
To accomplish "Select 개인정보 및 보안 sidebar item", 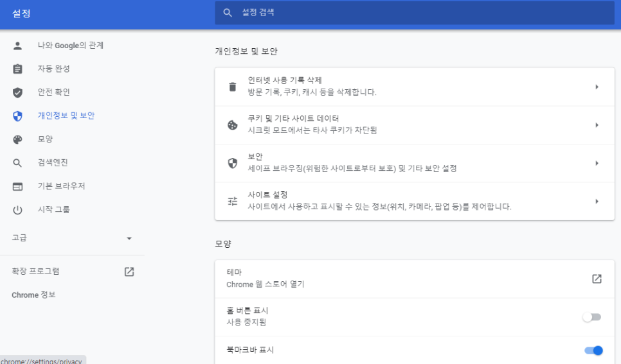I will point(66,116).
